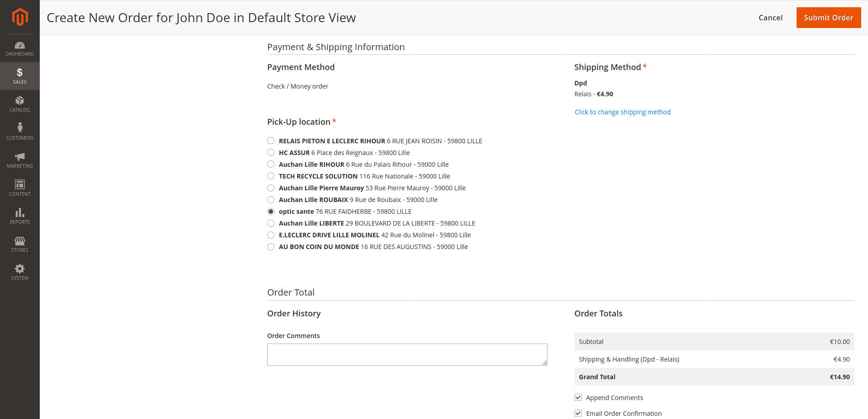Open the Dashboard sidebar icon

(20, 45)
